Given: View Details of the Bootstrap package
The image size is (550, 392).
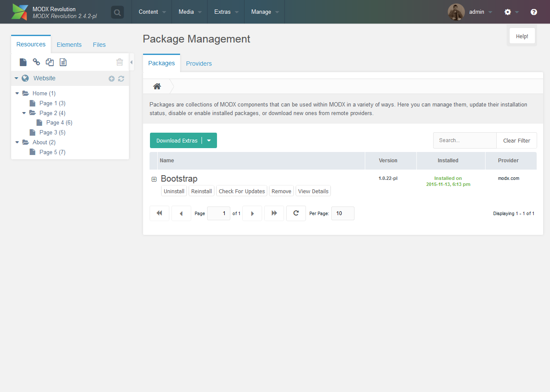Looking at the screenshot, I should tap(313, 191).
